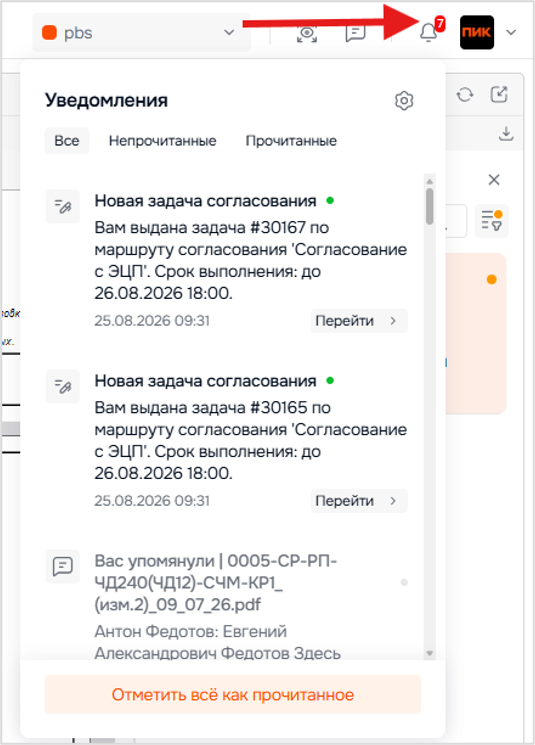Click Отметить всё как прочитанное
The image size is (535, 745).
coord(233,694)
